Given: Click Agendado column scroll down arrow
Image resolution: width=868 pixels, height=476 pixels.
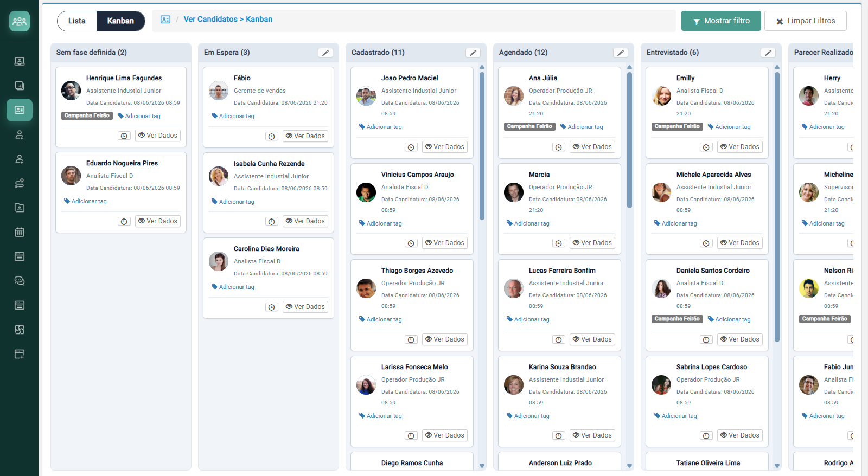Looking at the screenshot, I should [x=629, y=466].
